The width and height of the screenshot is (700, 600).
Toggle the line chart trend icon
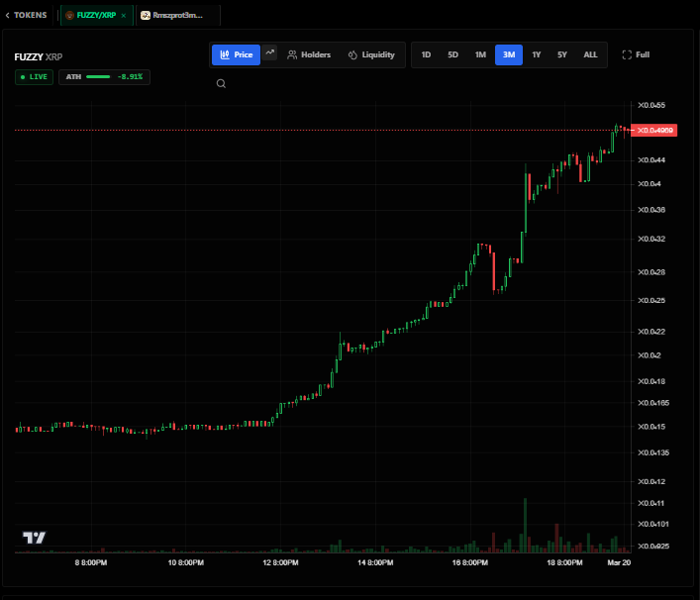point(269,52)
